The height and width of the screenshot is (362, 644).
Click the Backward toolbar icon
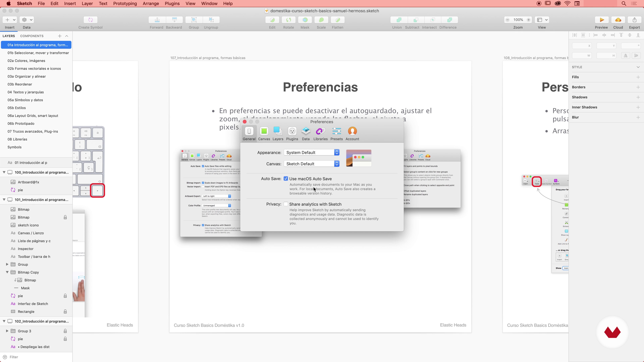click(174, 20)
